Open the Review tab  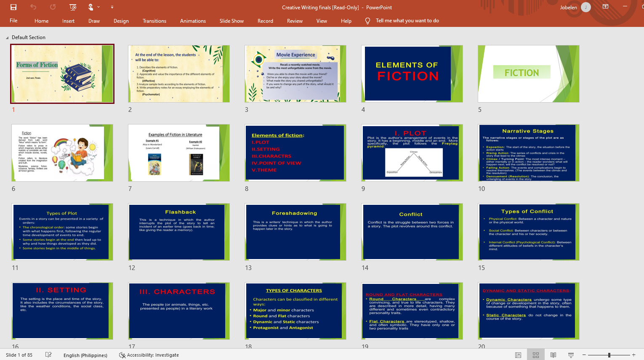click(295, 21)
